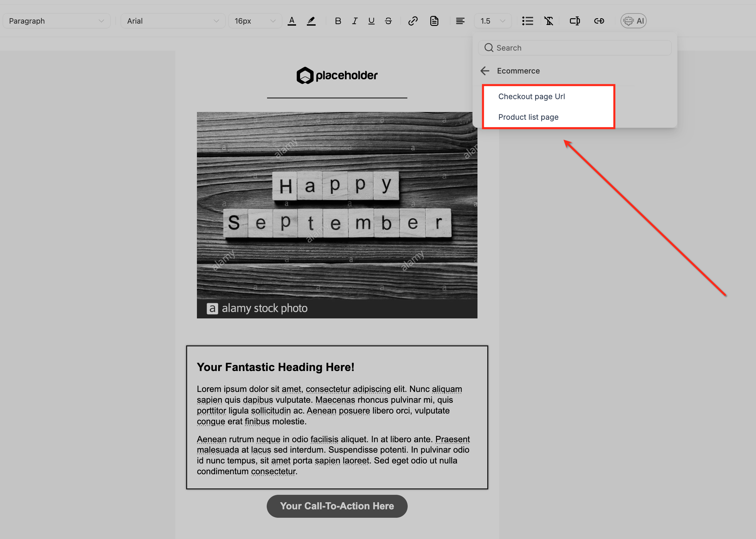The height and width of the screenshot is (539, 756).
Task: Expand the 1.5 line height dropdown
Action: tap(493, 21)
